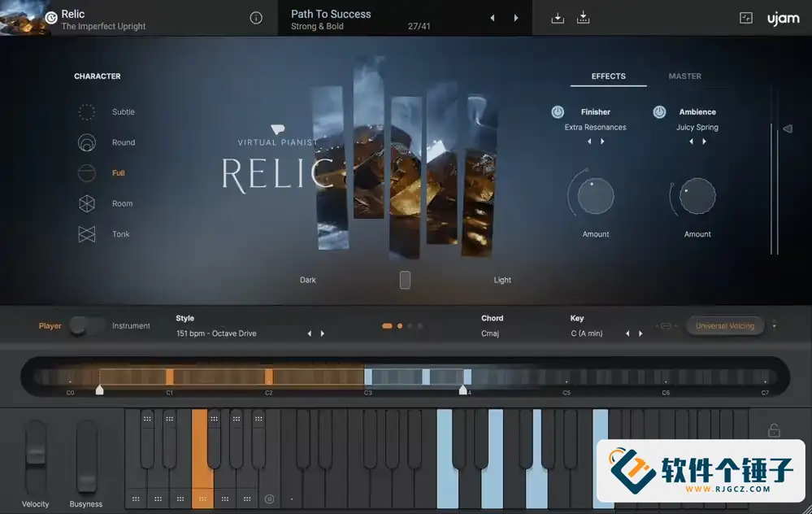Go to the next preset arrow
Image resolution: width=812 pixels, height=514 pixels.
coord(516,18)
